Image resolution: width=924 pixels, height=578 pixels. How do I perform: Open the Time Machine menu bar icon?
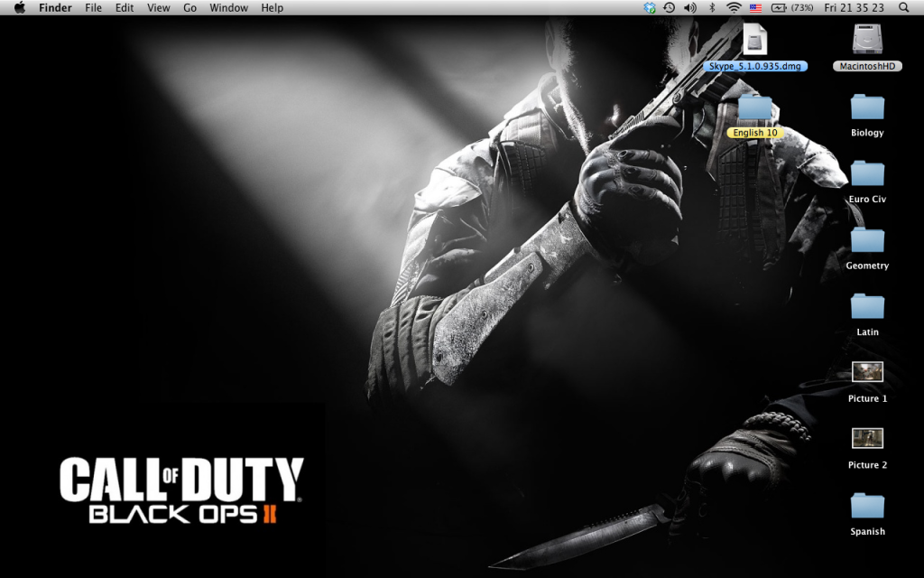669,7
